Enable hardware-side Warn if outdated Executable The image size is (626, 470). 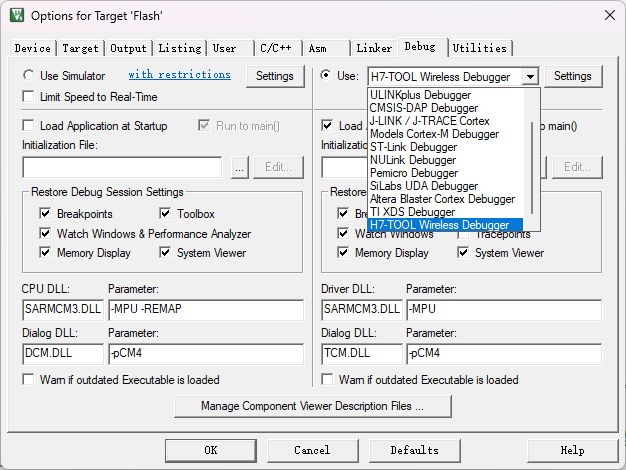[327, 379]
